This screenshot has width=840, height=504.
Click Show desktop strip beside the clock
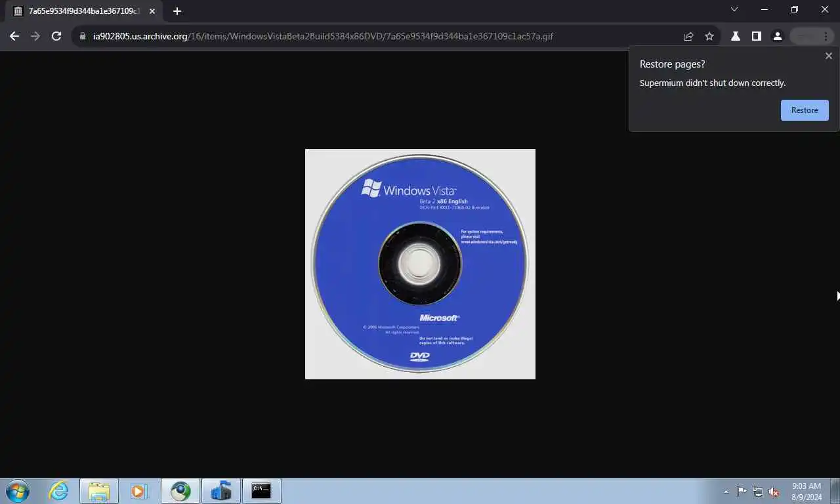(835, 491)
